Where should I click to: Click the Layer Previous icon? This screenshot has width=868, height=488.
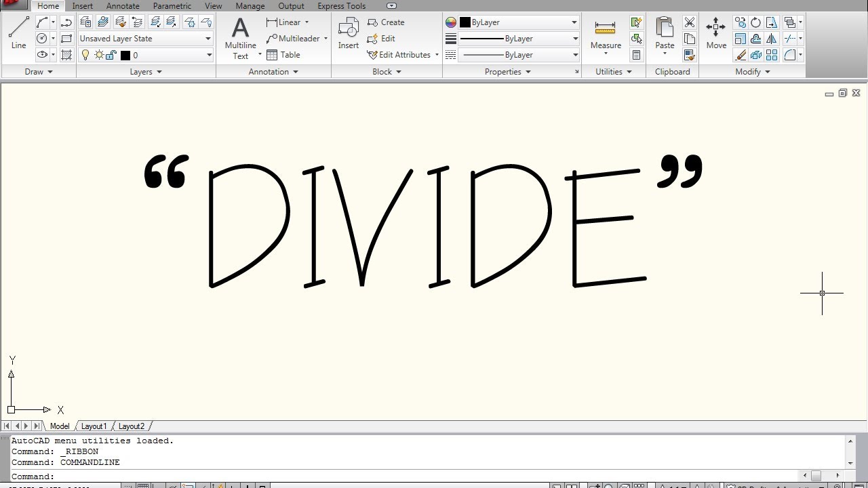coord(137,22)
